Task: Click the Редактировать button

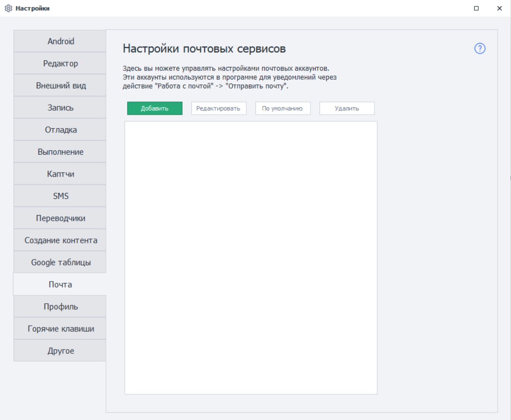Action: click(x=219, y=108)
